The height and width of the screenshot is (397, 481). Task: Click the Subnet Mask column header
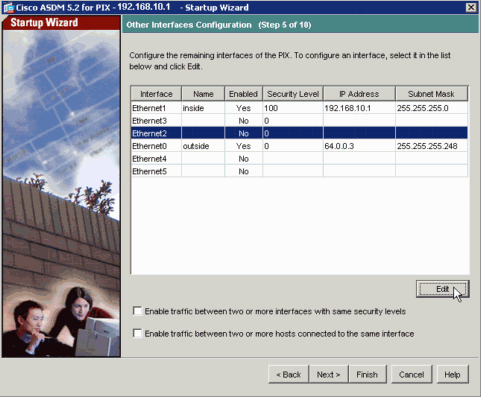431,94
